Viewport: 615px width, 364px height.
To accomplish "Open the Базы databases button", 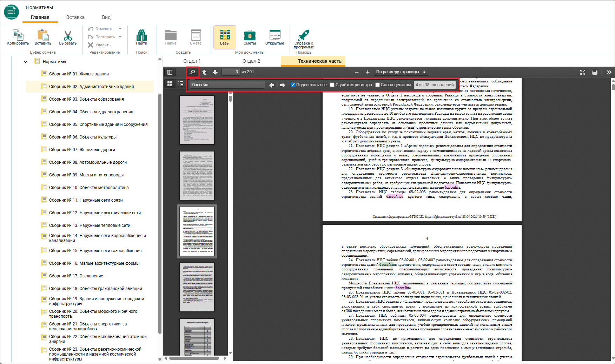I will [225, 38].
